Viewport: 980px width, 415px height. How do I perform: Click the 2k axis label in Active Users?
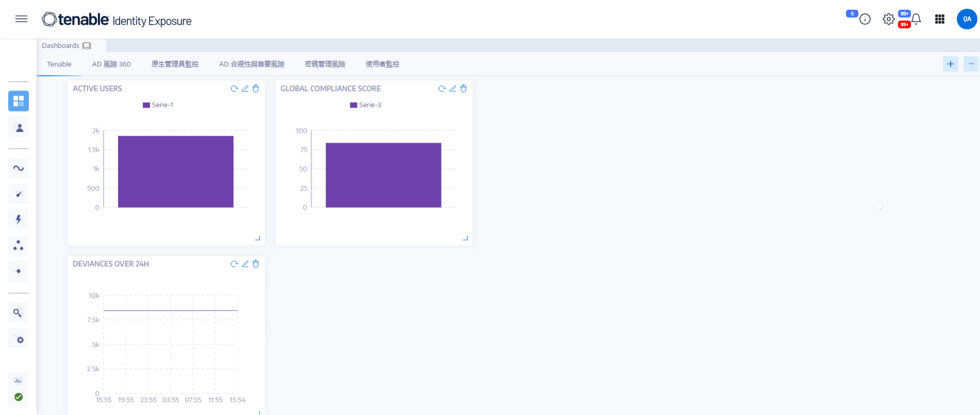(x=96, y=131)
